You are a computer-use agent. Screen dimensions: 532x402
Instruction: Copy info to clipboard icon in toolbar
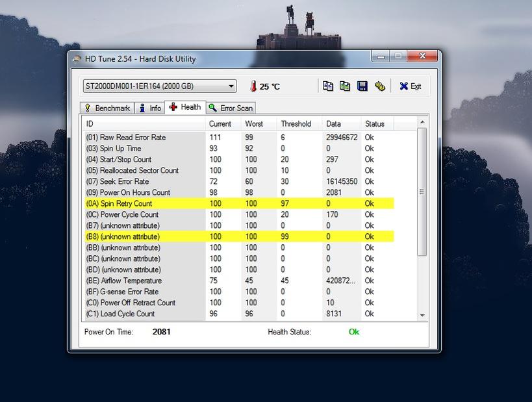tap(328, 86)
